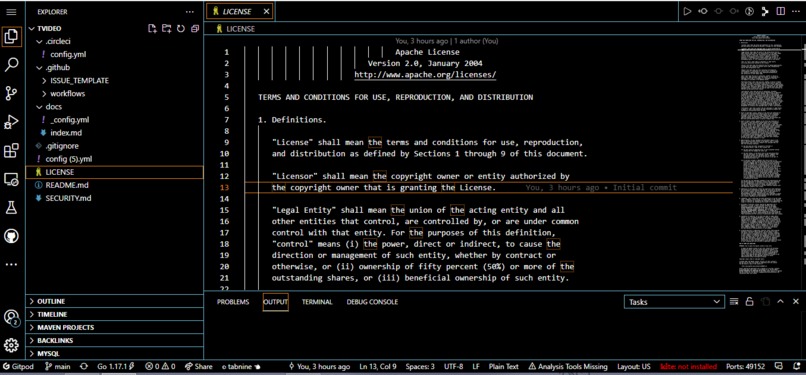806x375 pixels.
Task: Open the Remote Explorer view
Action: 11,179
